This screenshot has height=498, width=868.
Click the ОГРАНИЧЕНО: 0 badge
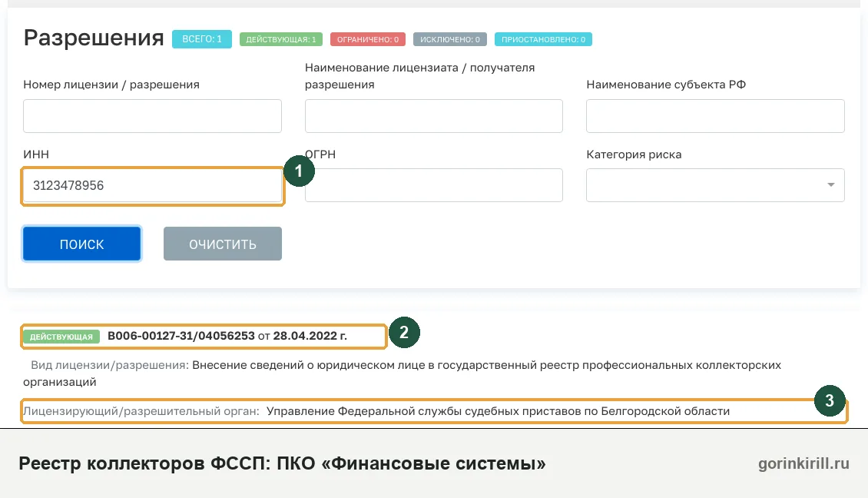coord(368,39)
